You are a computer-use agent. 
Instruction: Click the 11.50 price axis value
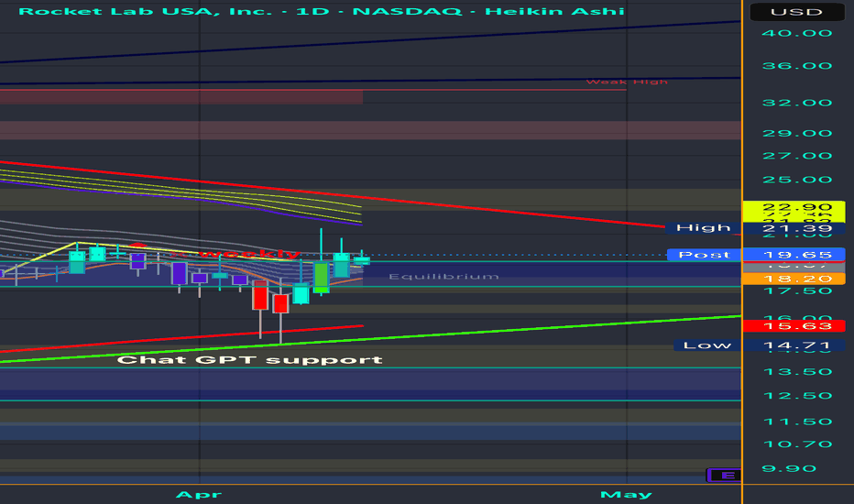coord(797,422)
